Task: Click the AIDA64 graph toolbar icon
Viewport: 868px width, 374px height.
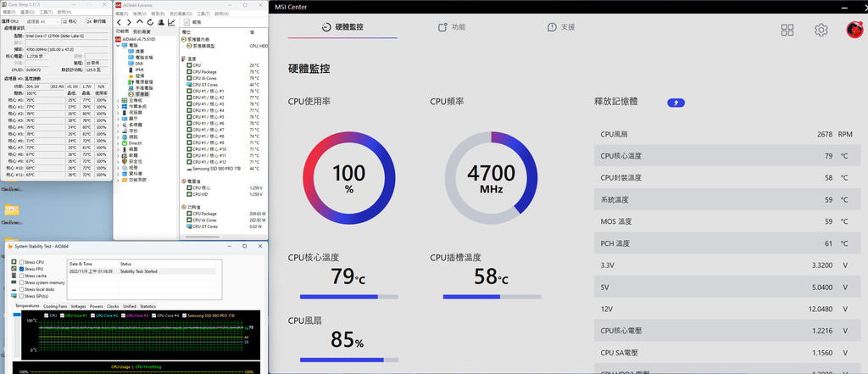Action: [x=171, y=22]
